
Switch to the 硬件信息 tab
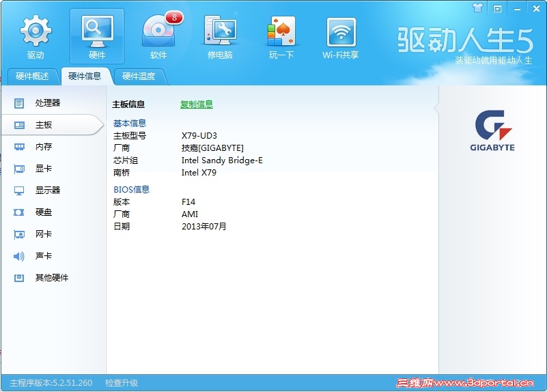coord(85,76)
